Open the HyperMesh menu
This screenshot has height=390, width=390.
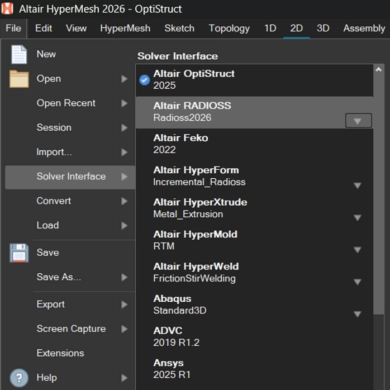(125, 29)
